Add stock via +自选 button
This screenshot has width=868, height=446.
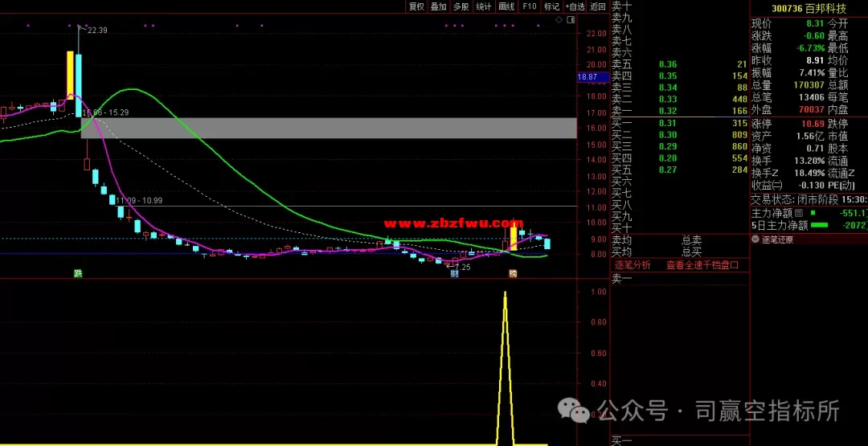pyautogui.click(x=575, y=6)
